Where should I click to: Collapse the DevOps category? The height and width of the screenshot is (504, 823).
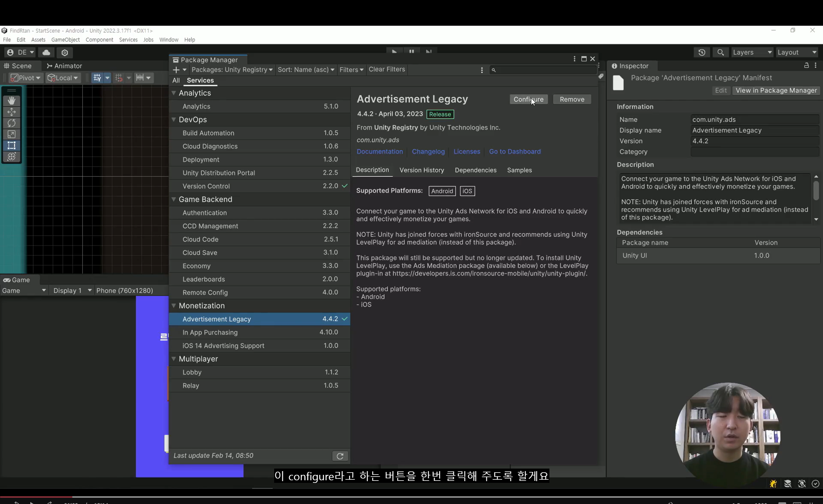pos(174,119)
